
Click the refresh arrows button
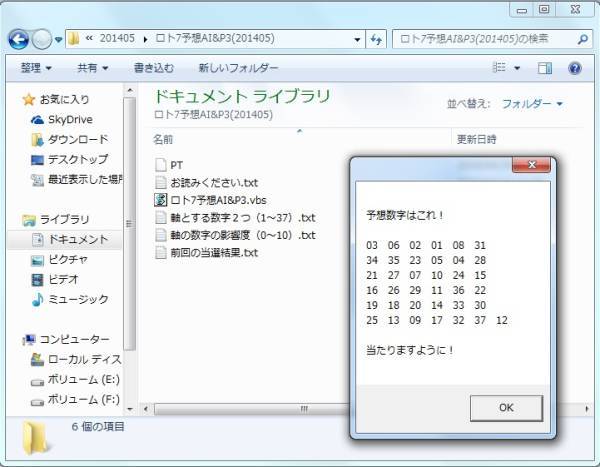[376, 39]
